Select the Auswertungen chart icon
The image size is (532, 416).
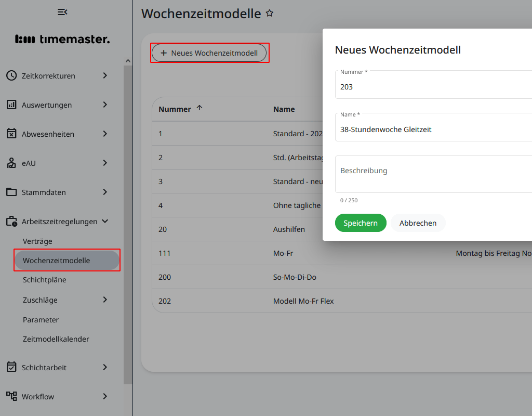(x=11, y=105)
